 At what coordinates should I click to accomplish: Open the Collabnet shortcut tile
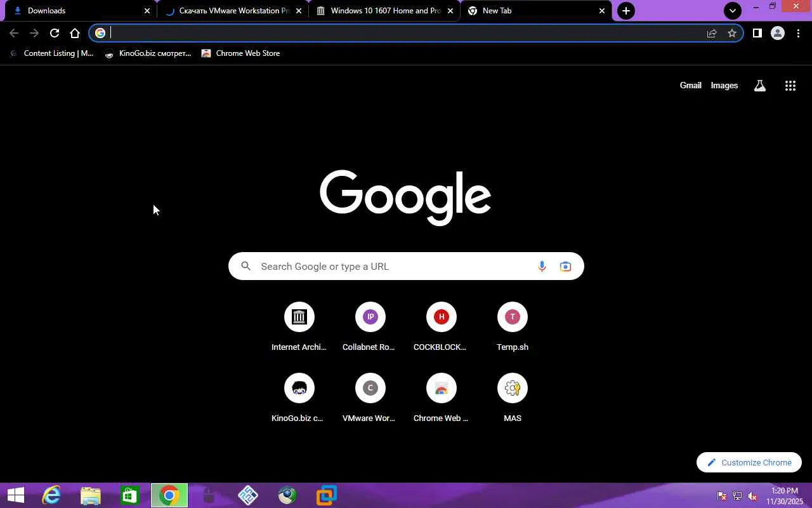[370, 327]
